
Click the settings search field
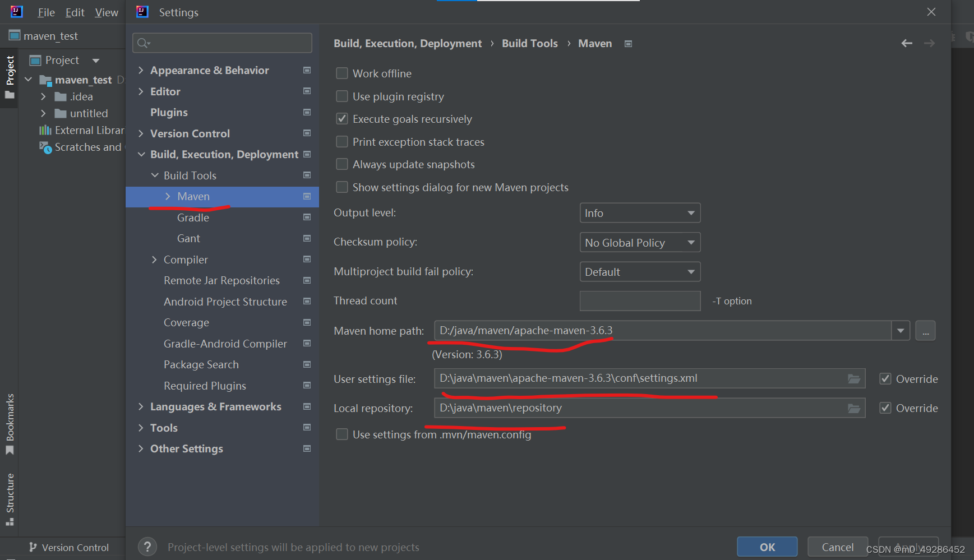point(222,43)
